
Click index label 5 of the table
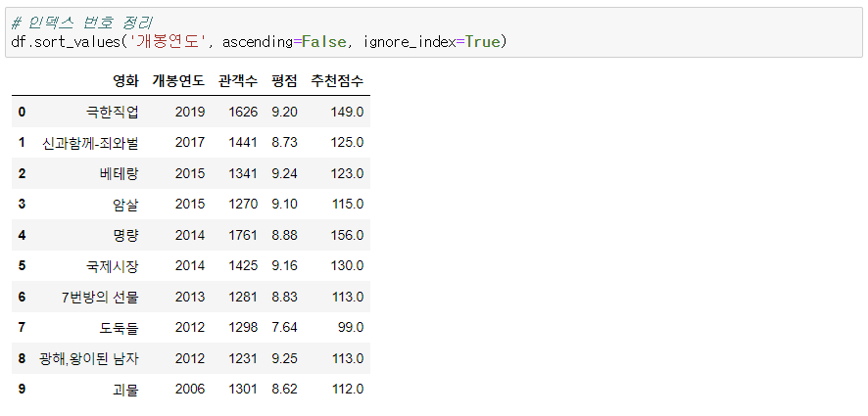22,266
